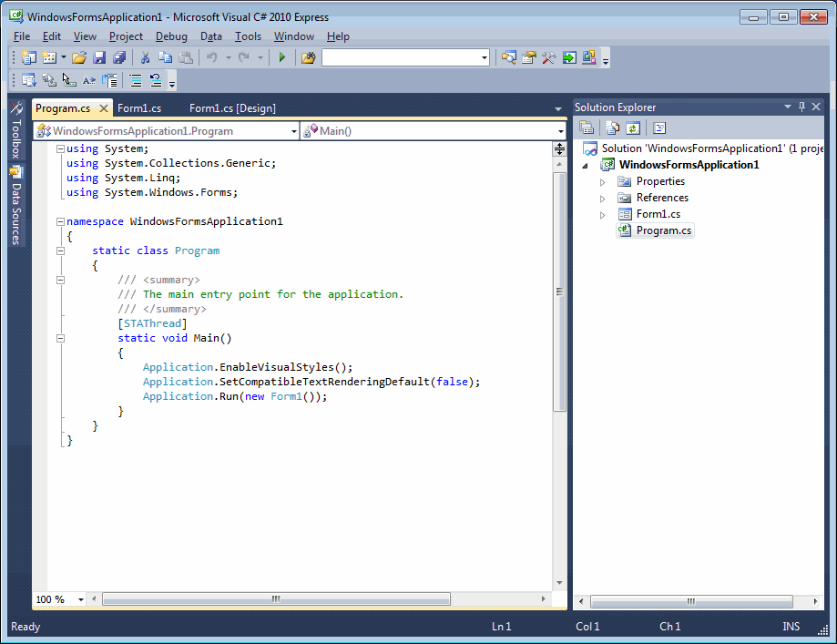Select the Show All Files icon
Screen dimensions: 837x644
pyautogui.click(x=611, y=128)
